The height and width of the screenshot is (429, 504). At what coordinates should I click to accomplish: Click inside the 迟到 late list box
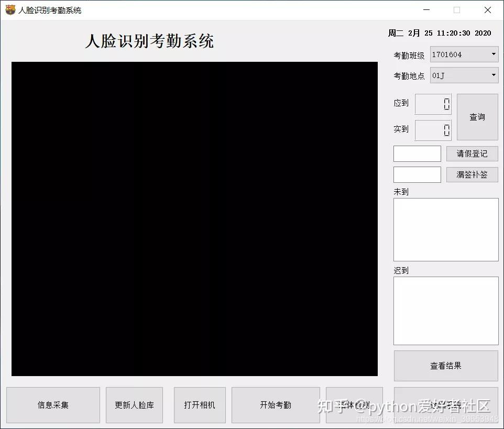(445, 310)
